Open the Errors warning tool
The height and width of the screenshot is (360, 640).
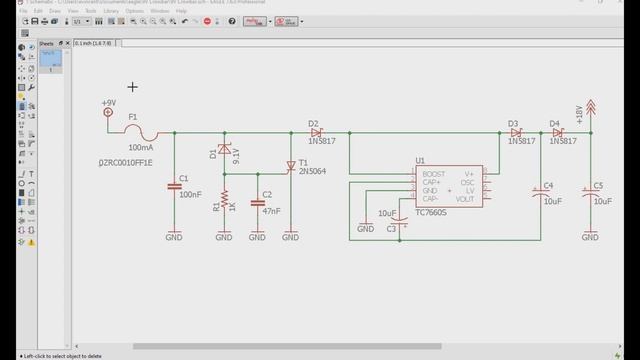coord(31,242)
